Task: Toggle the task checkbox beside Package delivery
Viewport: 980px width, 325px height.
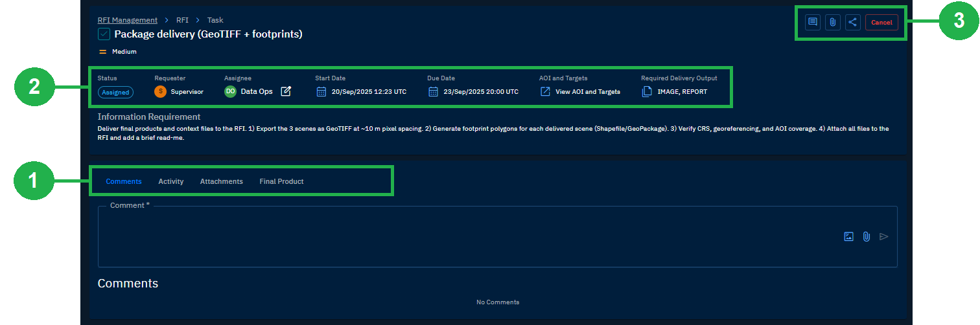Action: [104, 34]
